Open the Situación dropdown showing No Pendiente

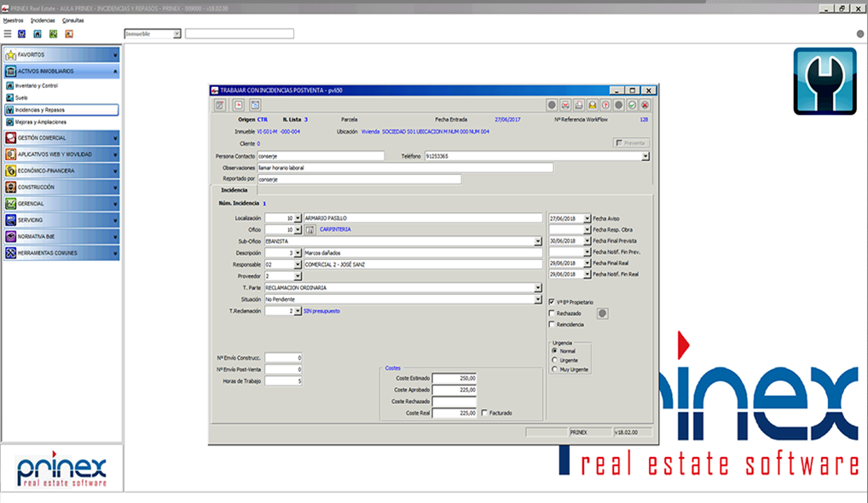[x=540, y=298]
